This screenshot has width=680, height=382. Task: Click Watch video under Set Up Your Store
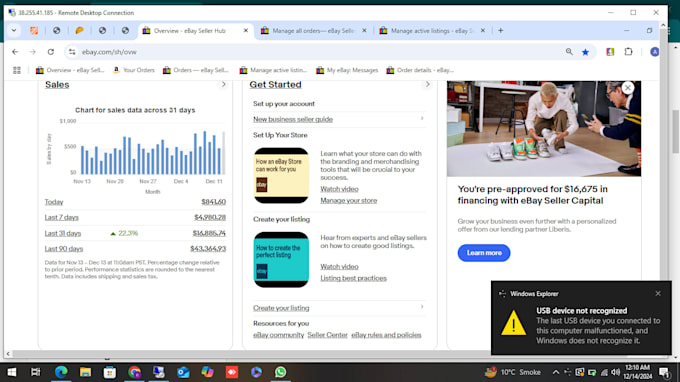click(x=339, y=189)
